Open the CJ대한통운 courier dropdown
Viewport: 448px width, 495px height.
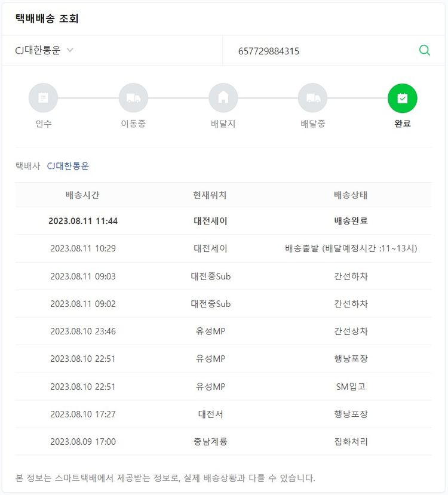pyautogui.click(x=45, y=51)
